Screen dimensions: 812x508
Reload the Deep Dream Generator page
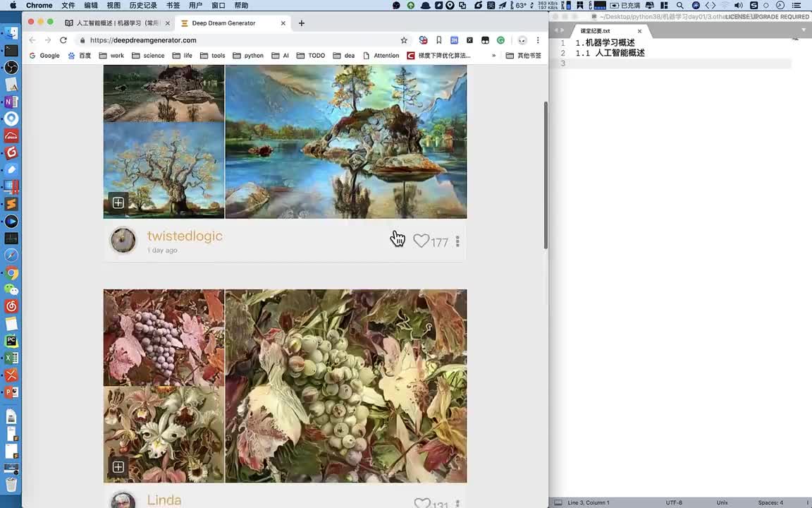(x=63, y=40)
